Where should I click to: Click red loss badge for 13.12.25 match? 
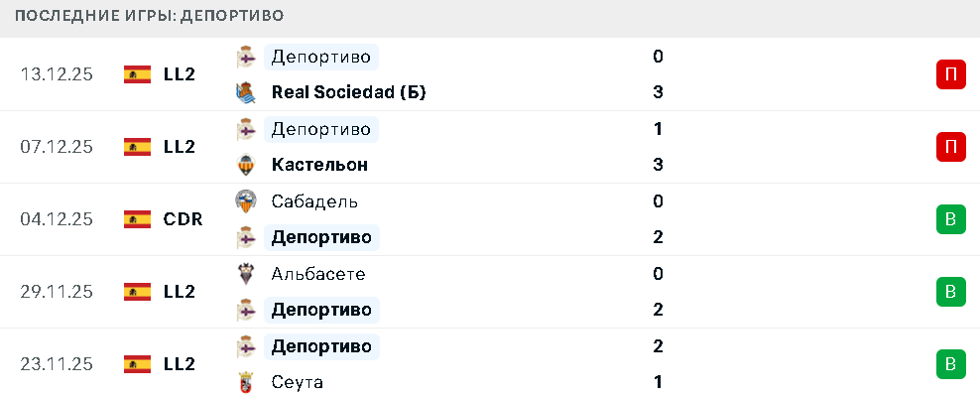(950, 74)
